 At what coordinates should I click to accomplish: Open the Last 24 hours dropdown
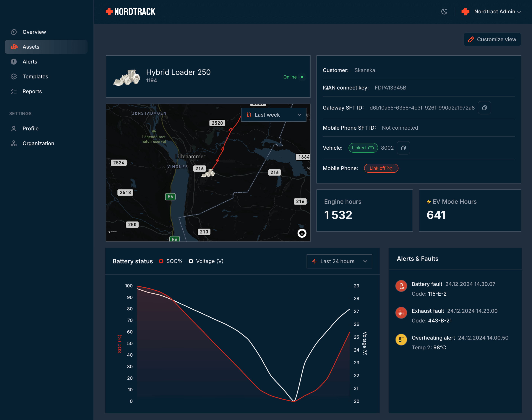[x=339, y=261]
